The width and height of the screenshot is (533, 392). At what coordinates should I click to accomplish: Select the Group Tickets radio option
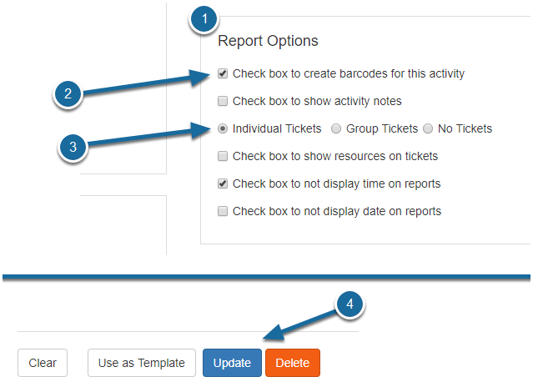coord(336,128)
